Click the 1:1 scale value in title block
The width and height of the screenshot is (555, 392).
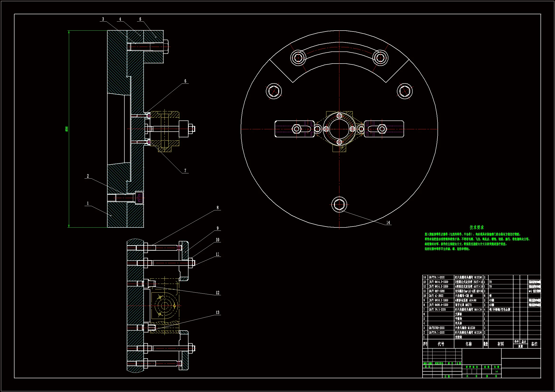click(x=496, y=371)
